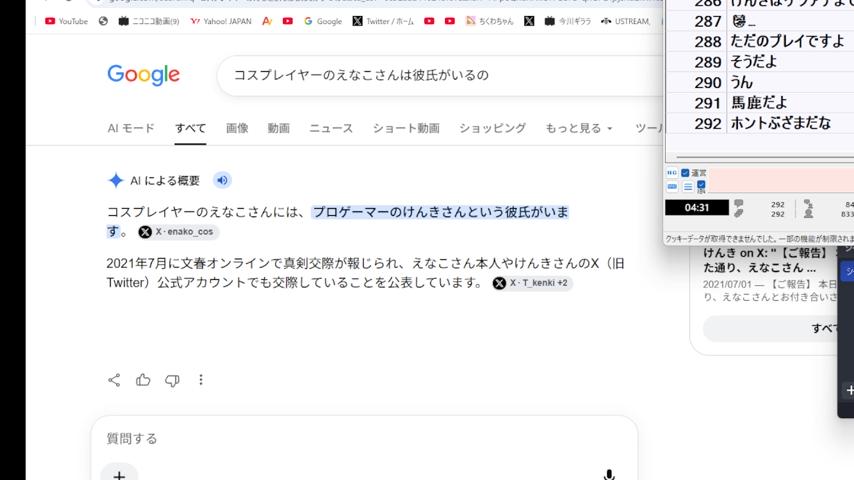
Task: Open the X · enako_cos source chip
Action: [x=178, y=232]
